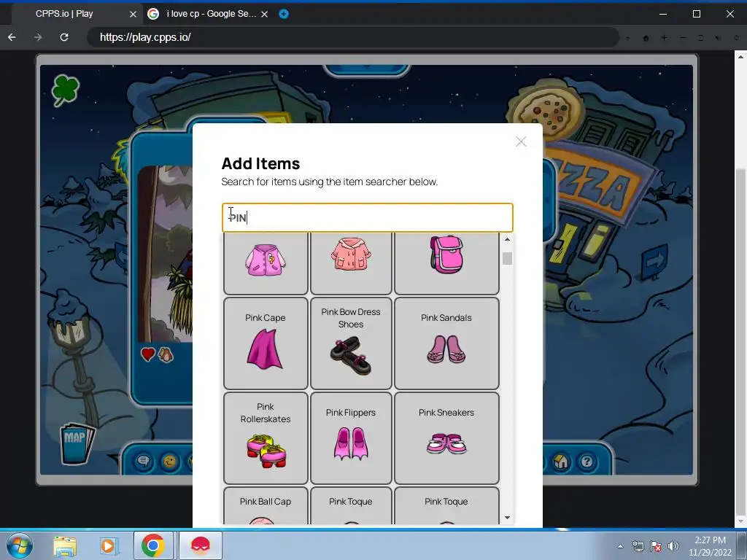The width and height of the screenshot is (747, 560).
Task: Click the item list scroll down arrow
Action: (508, 518)
